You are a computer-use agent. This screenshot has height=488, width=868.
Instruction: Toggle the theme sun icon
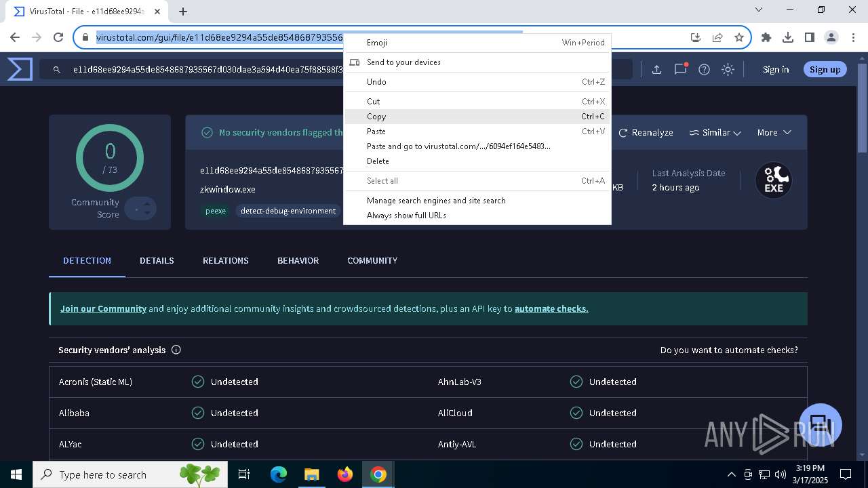coord(728,69)
